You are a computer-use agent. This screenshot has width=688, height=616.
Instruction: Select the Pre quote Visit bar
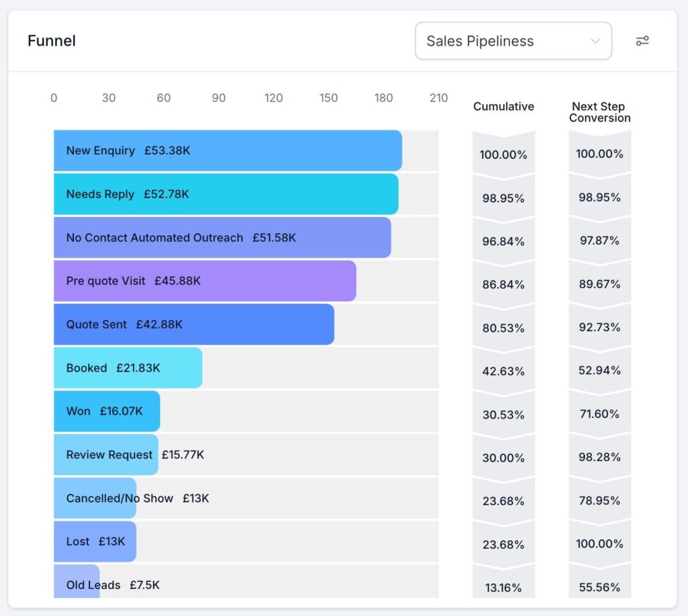(205, 281)
